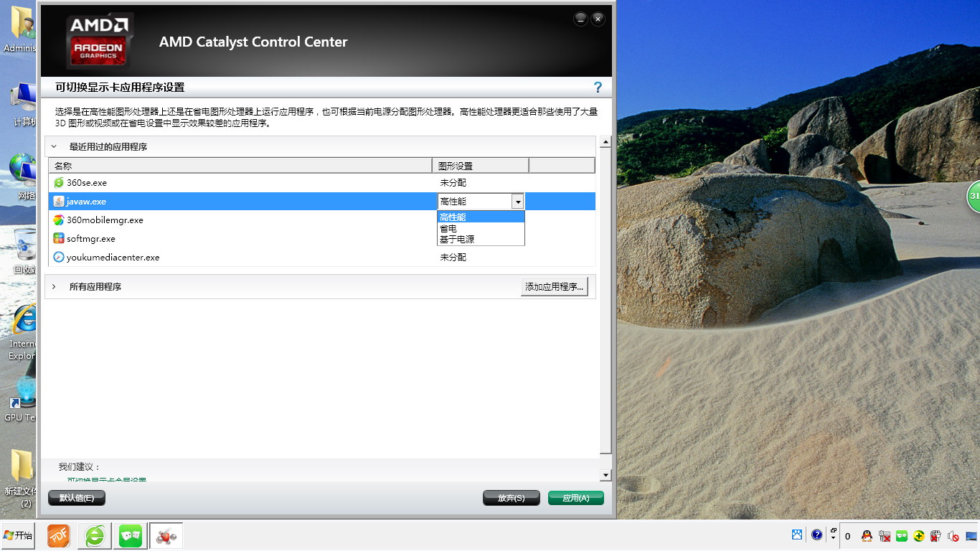The height and width of the screenshot is (551, 980).
Task: Click the scroll down arrow in settings panel
Action: point(606,475)
